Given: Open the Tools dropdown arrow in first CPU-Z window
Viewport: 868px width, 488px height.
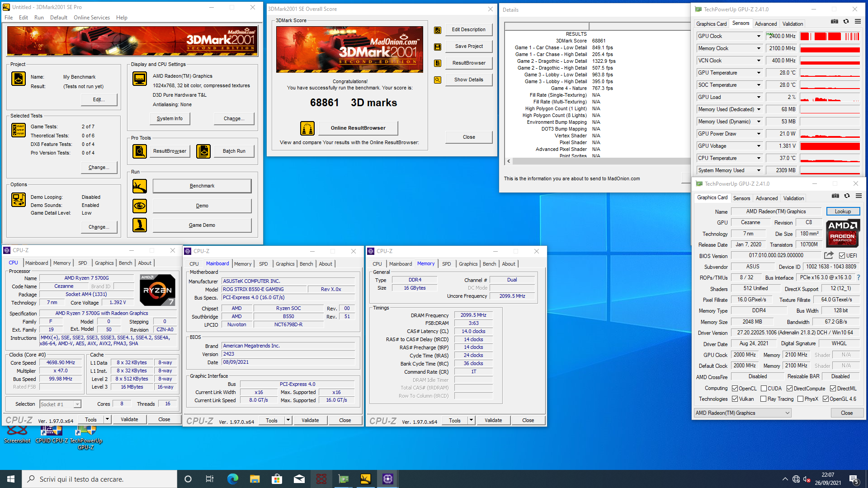Looking at the screenshot, I should [107, 419].
